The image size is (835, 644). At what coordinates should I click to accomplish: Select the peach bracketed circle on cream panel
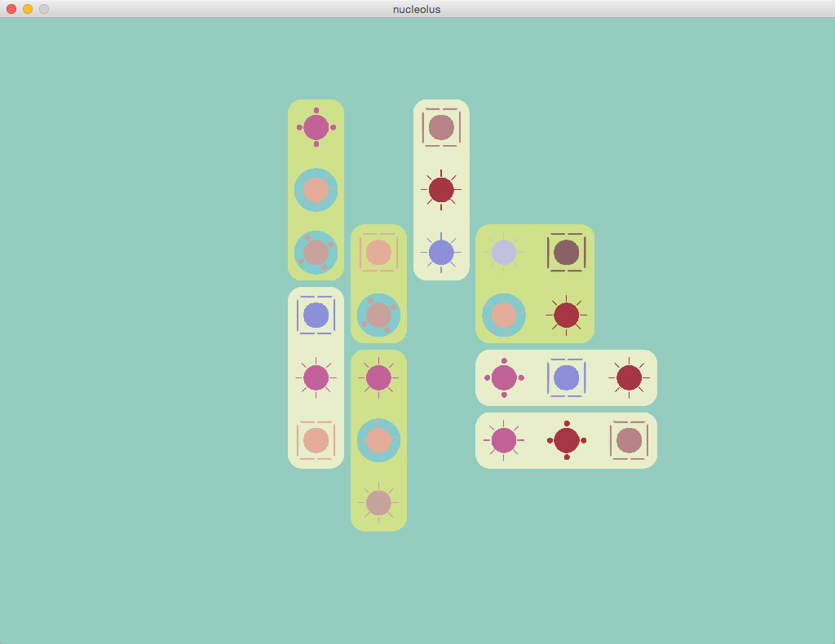[316, 440]
